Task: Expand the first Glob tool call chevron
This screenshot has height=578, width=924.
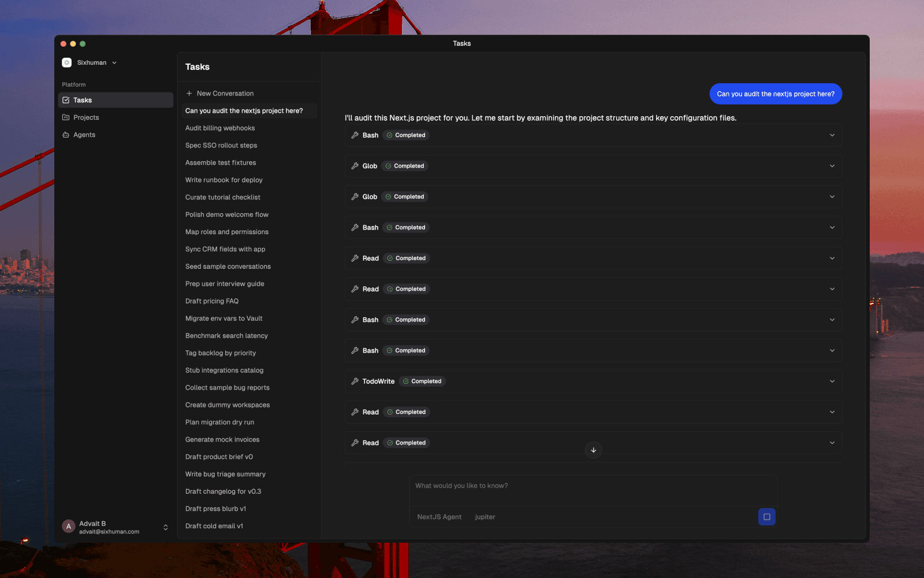Action: click(832, 166)
